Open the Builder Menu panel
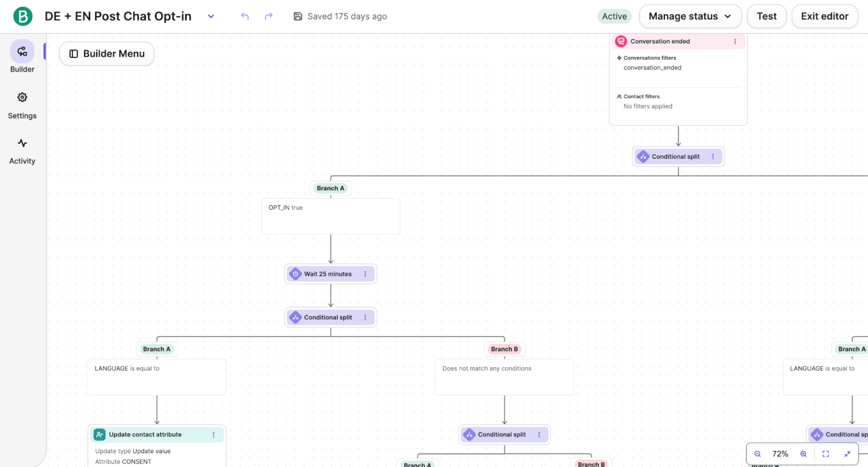 point(107,53)
